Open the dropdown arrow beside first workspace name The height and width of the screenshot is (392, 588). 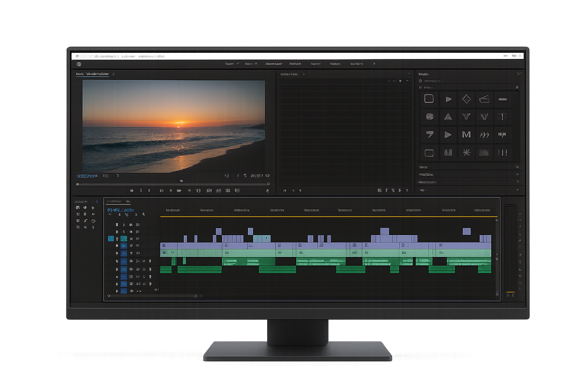(x=238, y=64)
